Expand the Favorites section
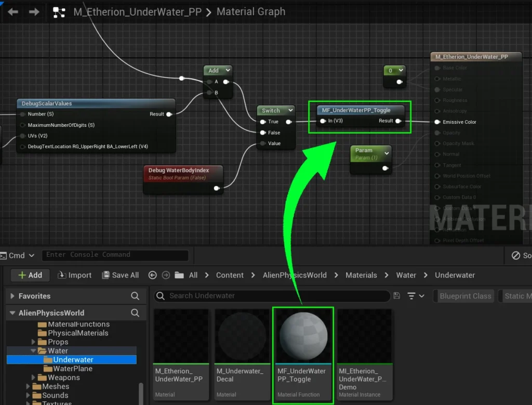This screenshot has width=532, height=405. pyautogui.click(x=12, y=296)
